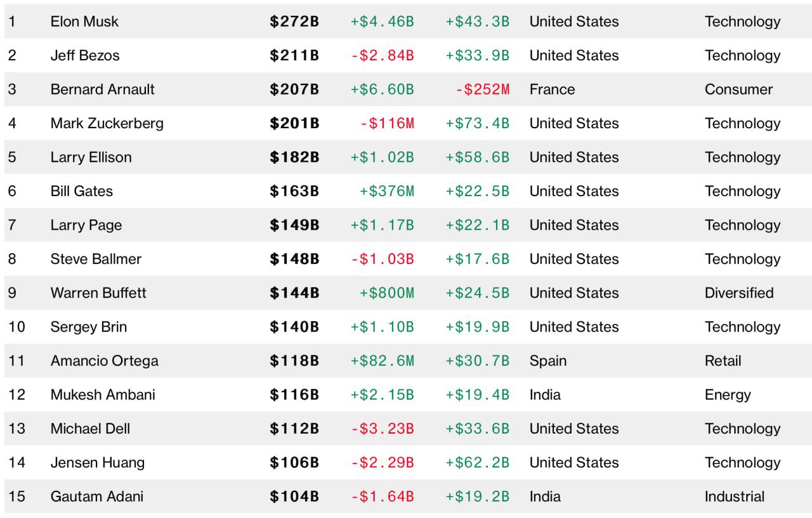
Task: Click the Consumer industry label
Action: point(738,90)
